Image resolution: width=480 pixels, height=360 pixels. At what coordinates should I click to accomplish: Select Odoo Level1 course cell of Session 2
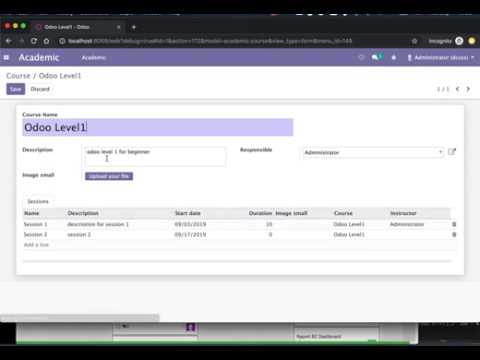(349, 235)
